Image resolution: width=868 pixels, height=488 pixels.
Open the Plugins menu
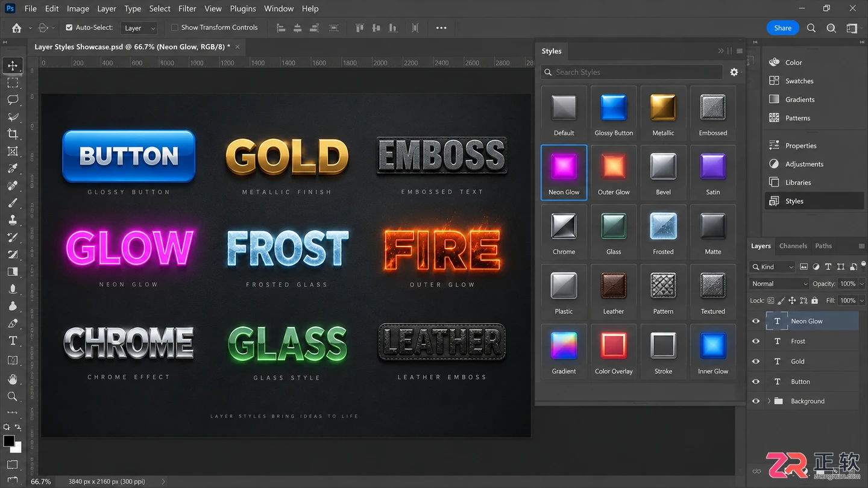point(243,9)
